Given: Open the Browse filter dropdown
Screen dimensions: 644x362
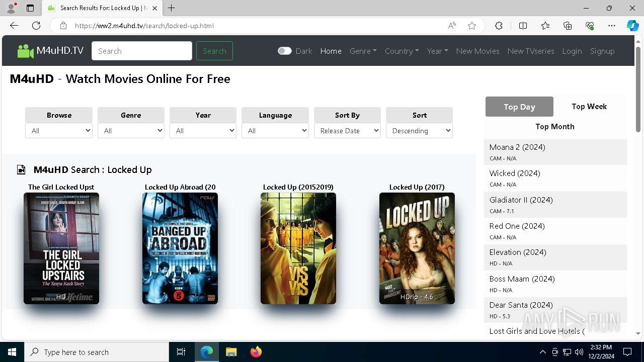Looking at the screenshot, I should click(59, 131).
